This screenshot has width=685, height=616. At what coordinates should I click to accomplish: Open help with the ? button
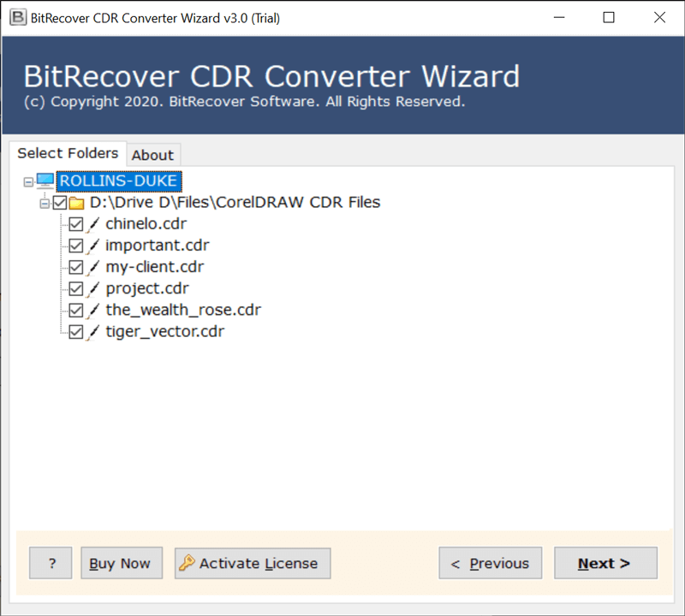tap(51, 563)
